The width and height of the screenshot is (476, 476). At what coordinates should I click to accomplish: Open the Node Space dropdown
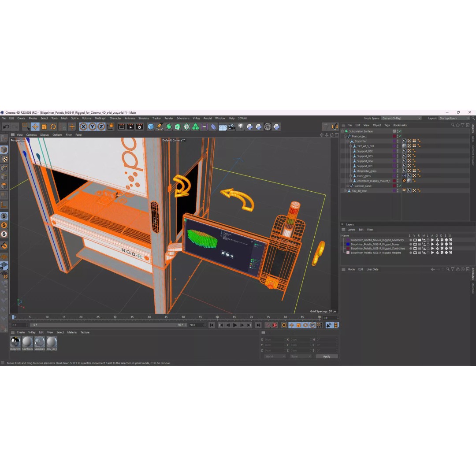402,119
